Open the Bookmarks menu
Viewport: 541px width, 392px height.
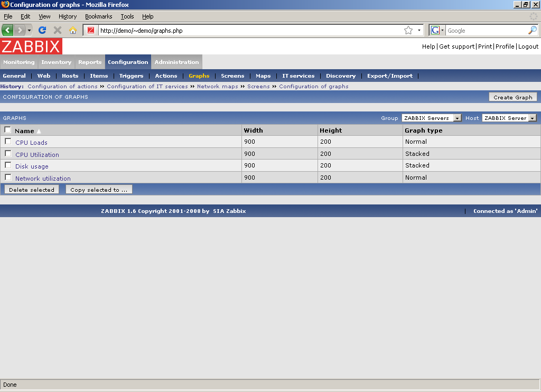(x=99, y=16)
